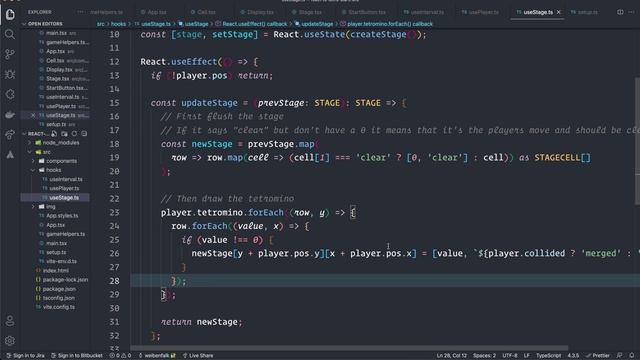Open Source Control view in activity bar
The image size is (640, 360).
pyautogui.click(x=10, y=54)
